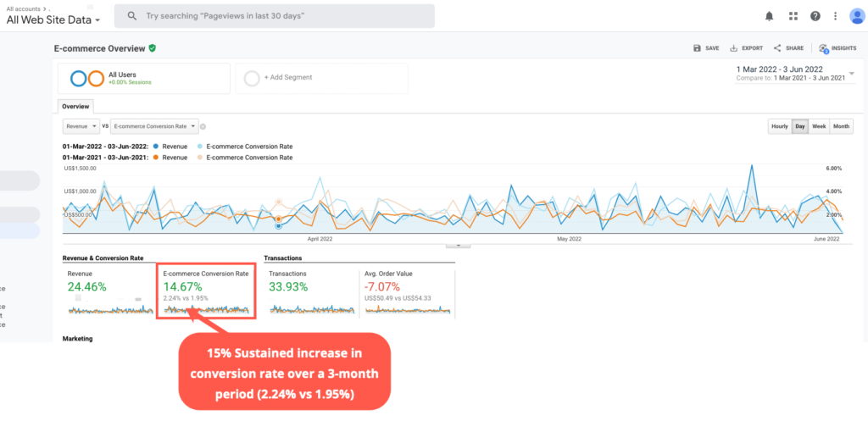Open the Google apps grid icon
Image resolution: width=868 pixels, height=421 pixels.
793,16
